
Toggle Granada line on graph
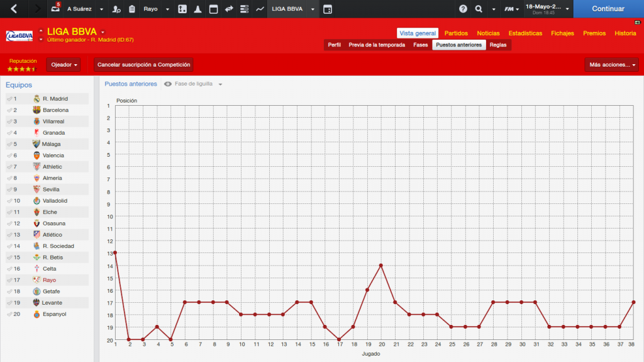(9, 133)
